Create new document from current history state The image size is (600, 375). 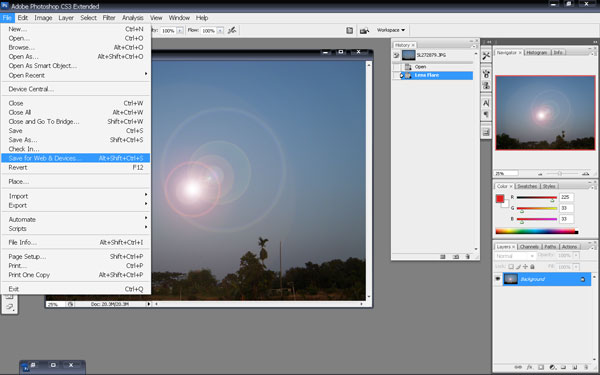click(443, 257)
